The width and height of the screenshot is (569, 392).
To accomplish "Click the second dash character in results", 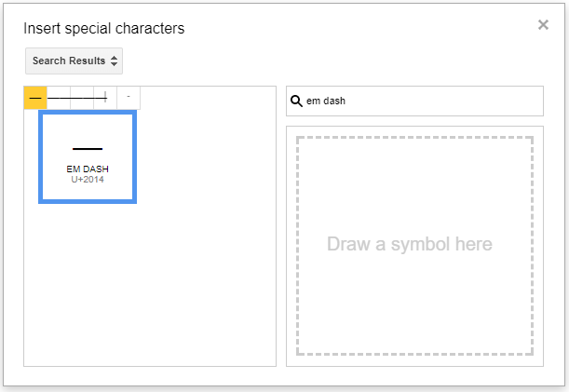I will [59, 98].
